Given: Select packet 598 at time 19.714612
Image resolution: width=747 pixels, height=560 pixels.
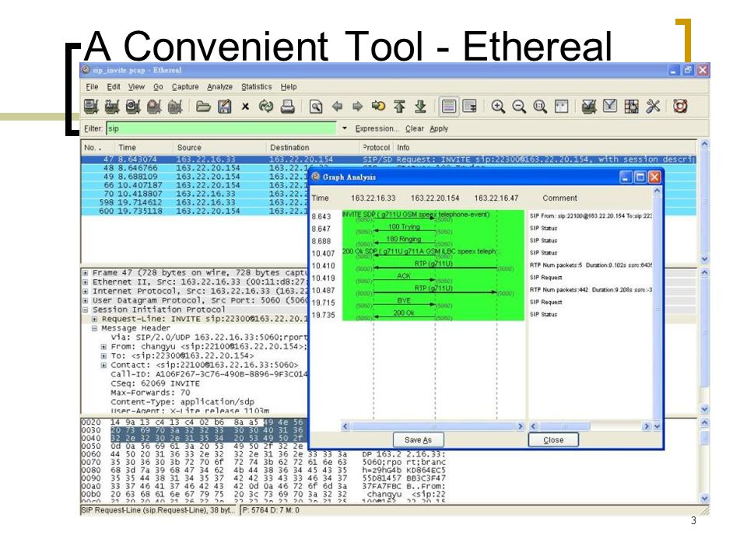Looking at the screenshot, I should (x=195, y=202).
